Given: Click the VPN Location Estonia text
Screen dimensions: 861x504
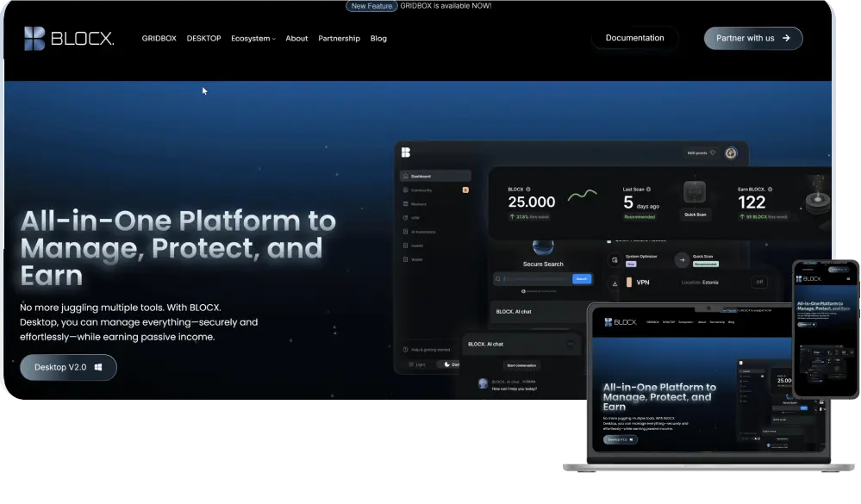Looking at the screenshot, I should tap(700, 283).
